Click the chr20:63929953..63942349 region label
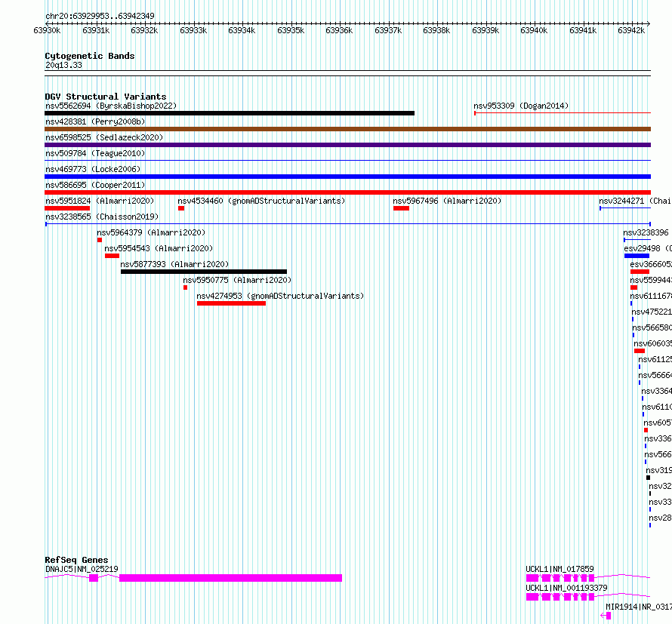 [100, 16]
